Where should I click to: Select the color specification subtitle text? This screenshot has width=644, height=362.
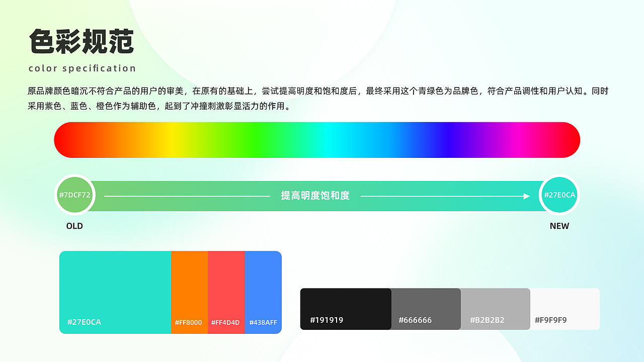[x=82, y=68]
